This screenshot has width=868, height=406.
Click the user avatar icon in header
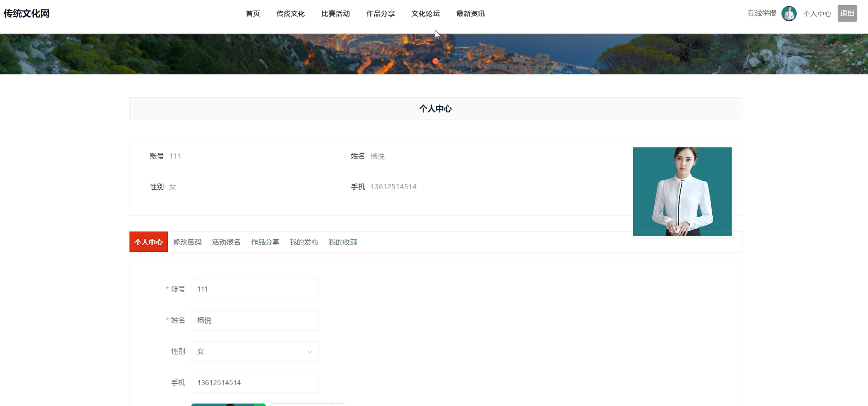pos(789,13)
